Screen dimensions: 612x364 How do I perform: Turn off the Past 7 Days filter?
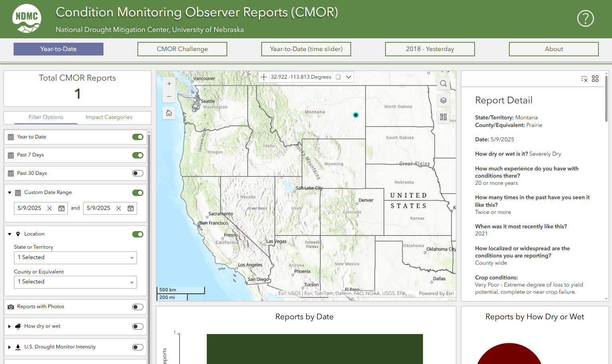click(x=138, y=155)
